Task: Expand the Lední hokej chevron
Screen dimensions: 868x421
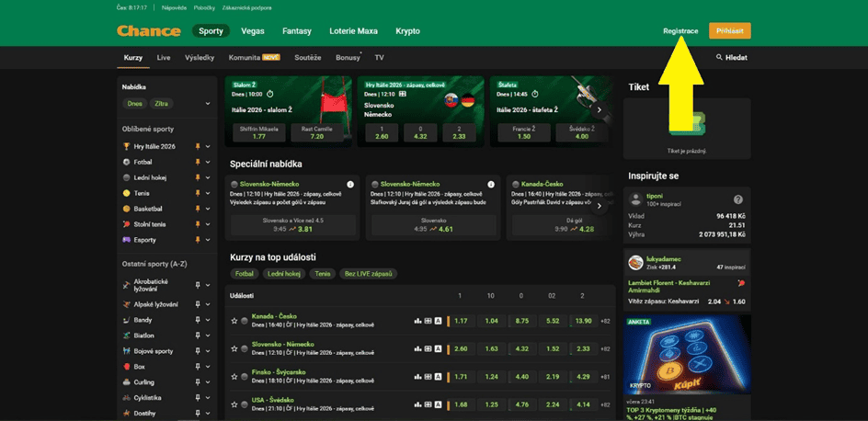Action: click(208, 177)
